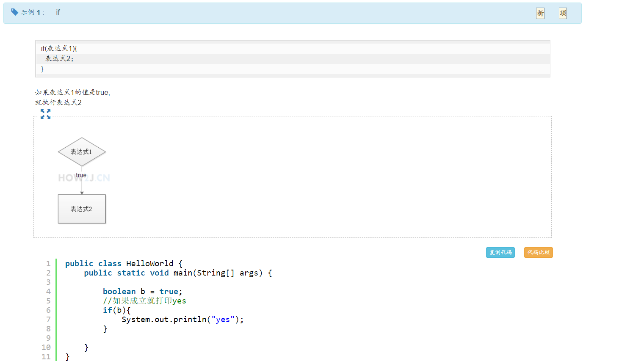
Task: Click the 'public static void main' line
Action: pos(178,273)
